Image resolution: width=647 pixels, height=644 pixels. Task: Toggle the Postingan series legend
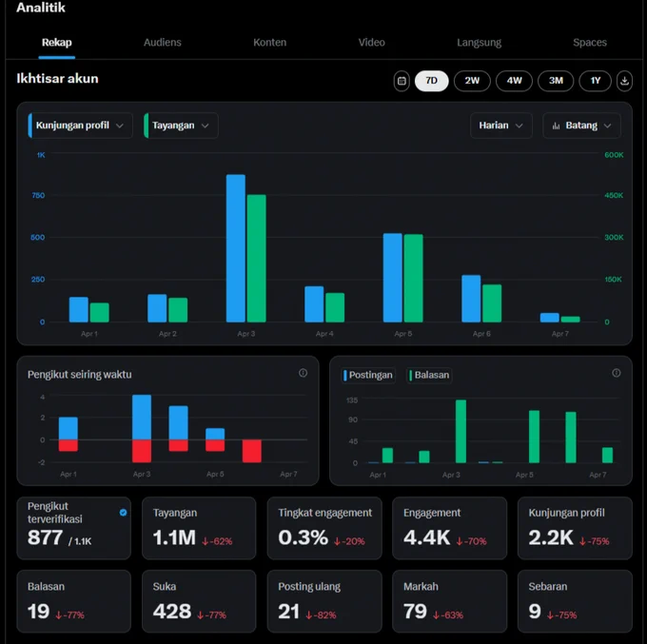click(368, 375)
